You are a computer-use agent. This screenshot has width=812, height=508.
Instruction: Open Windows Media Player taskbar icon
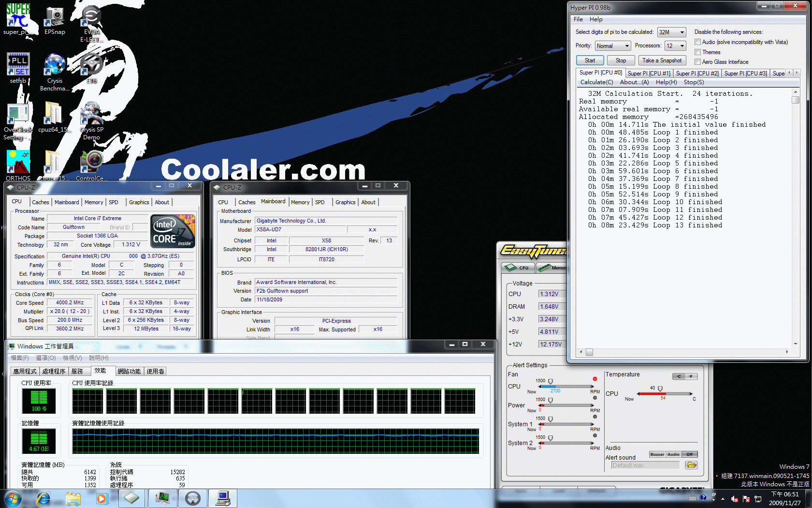click(101, 498)
